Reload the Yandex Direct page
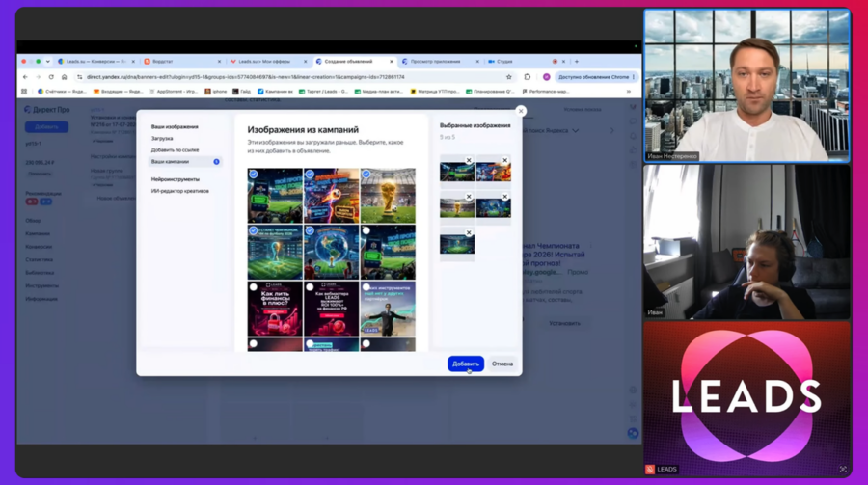Viewport: 868px width, 485px height. coord(51,77)
